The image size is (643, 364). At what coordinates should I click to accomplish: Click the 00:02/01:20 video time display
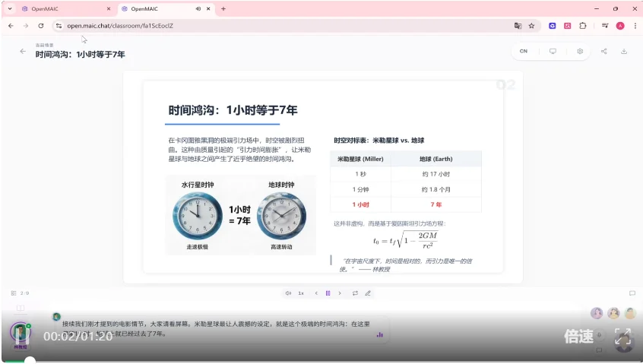[78, 337]
